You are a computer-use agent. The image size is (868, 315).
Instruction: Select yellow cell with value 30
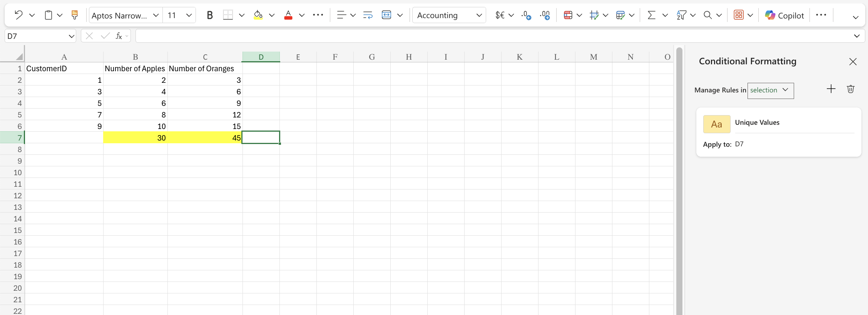pyautogui.click(x=135, y=137)
